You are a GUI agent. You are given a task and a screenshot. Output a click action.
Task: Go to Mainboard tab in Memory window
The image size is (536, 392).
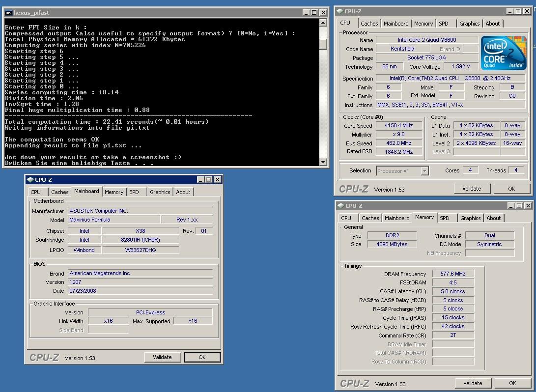397,218
